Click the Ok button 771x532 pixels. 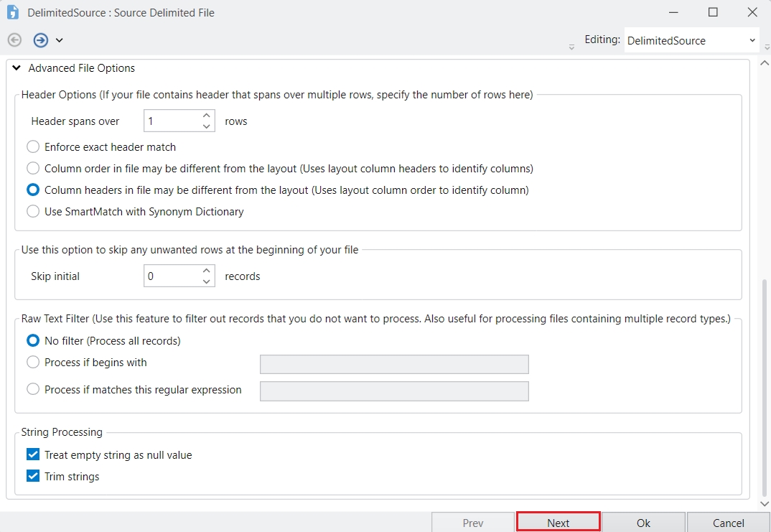(x=643, y=523)
